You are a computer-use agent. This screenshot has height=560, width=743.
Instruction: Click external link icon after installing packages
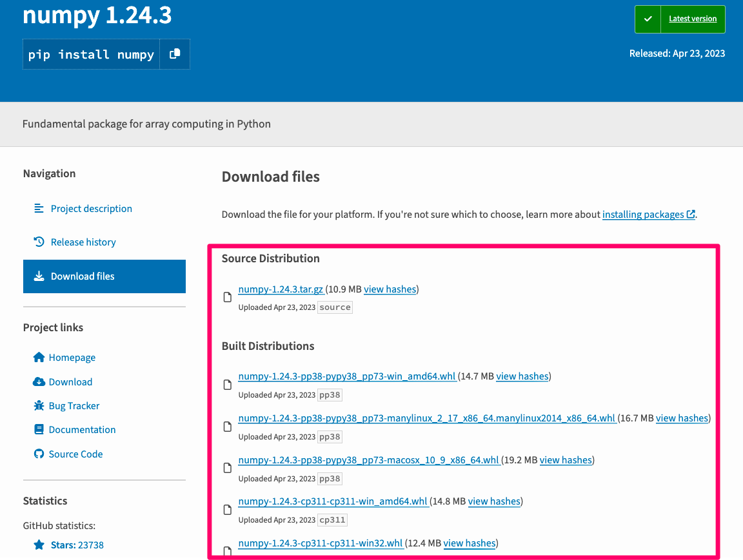[x=691, y=215]
